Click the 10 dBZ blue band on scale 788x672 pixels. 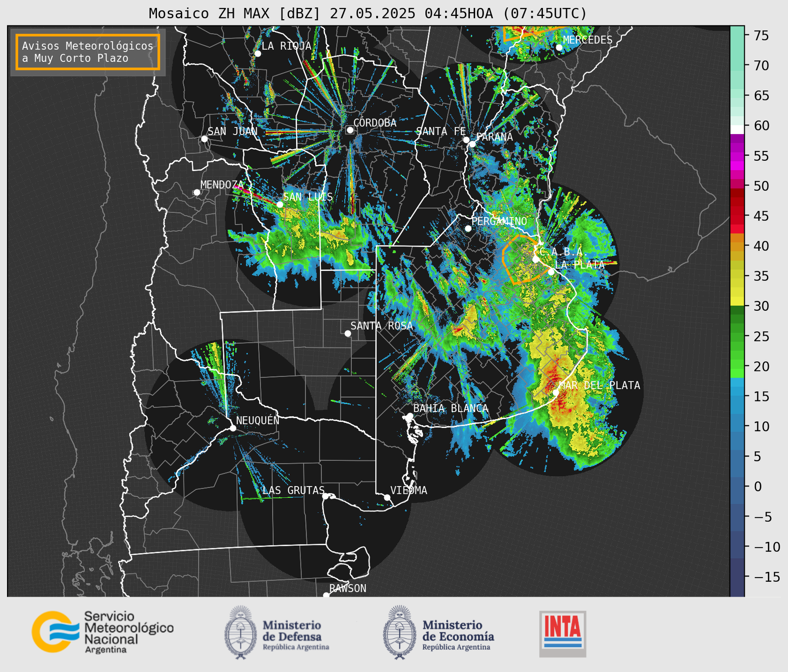pyautogui.click(x=737, y=426)
